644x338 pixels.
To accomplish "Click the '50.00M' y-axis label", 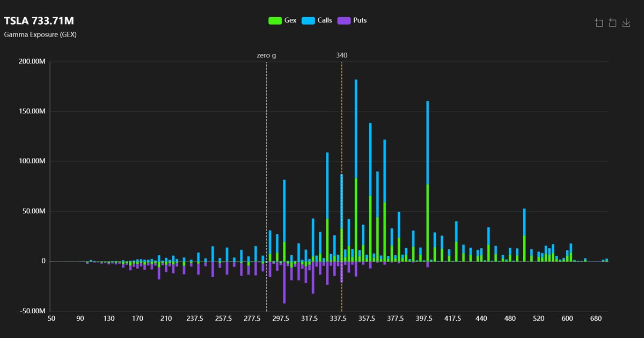I will 34,212.
